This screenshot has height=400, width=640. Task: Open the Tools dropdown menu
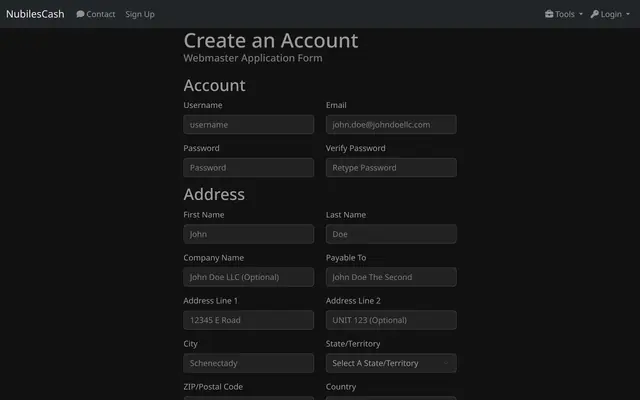point(564,14)
